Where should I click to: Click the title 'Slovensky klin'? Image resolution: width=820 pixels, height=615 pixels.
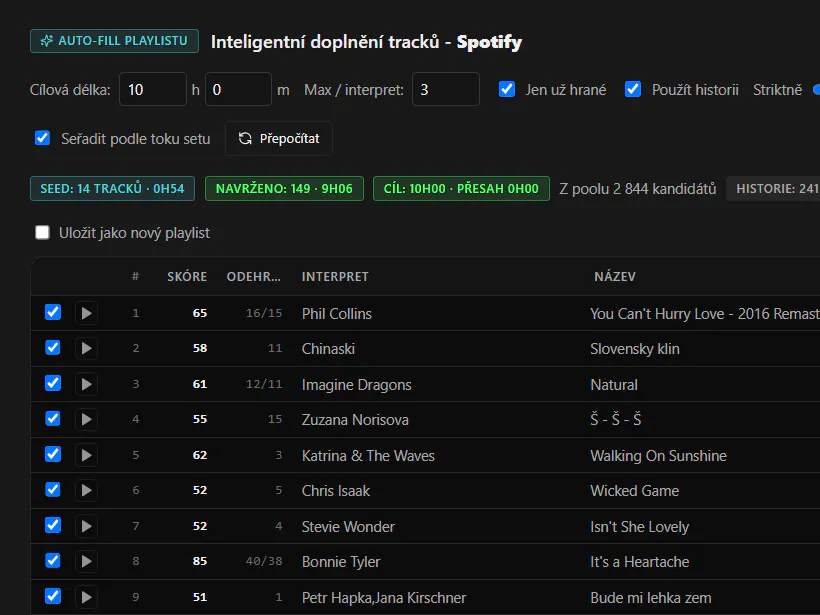click(635, 349)
